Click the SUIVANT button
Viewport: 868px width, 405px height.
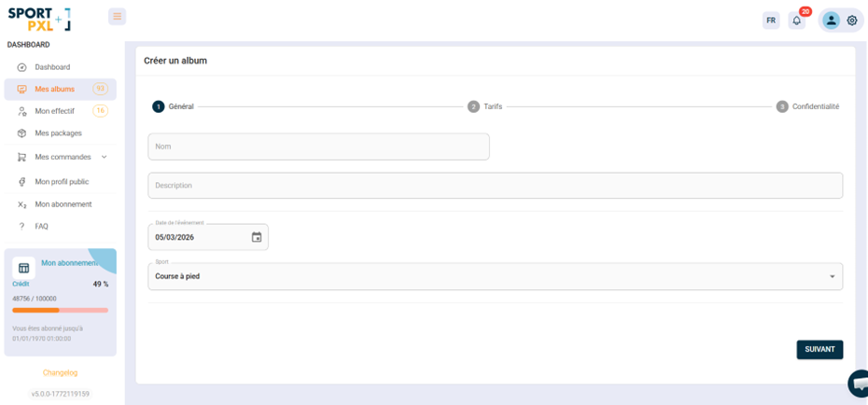pyautogui.click(x=819, y=349)
